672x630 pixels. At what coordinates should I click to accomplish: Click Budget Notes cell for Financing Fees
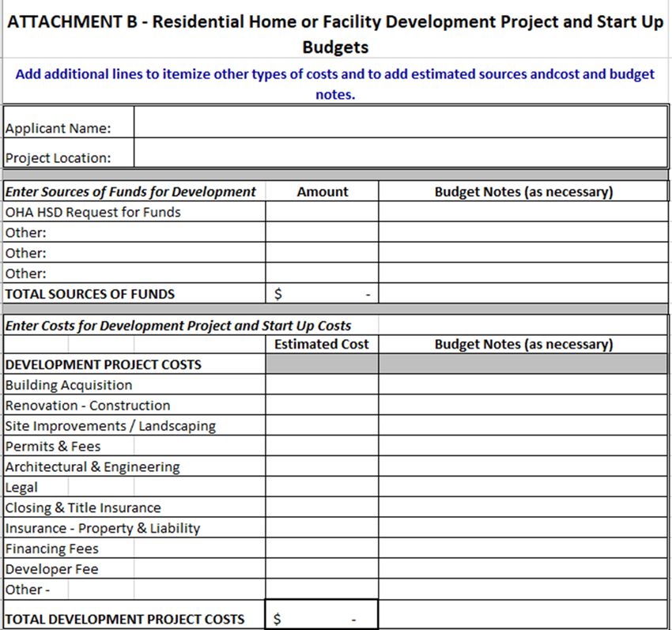[523, 548]
